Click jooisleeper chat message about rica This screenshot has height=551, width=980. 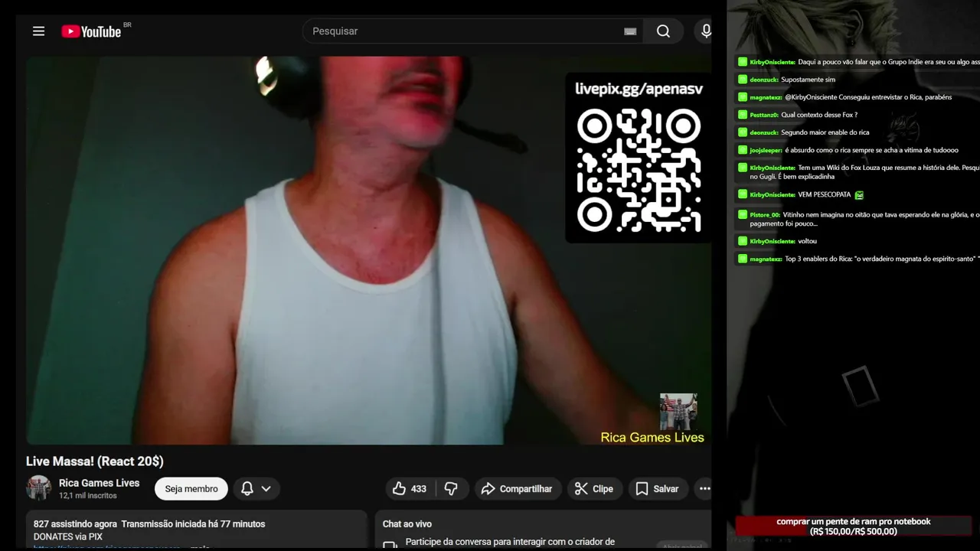[x=848, y=150]
